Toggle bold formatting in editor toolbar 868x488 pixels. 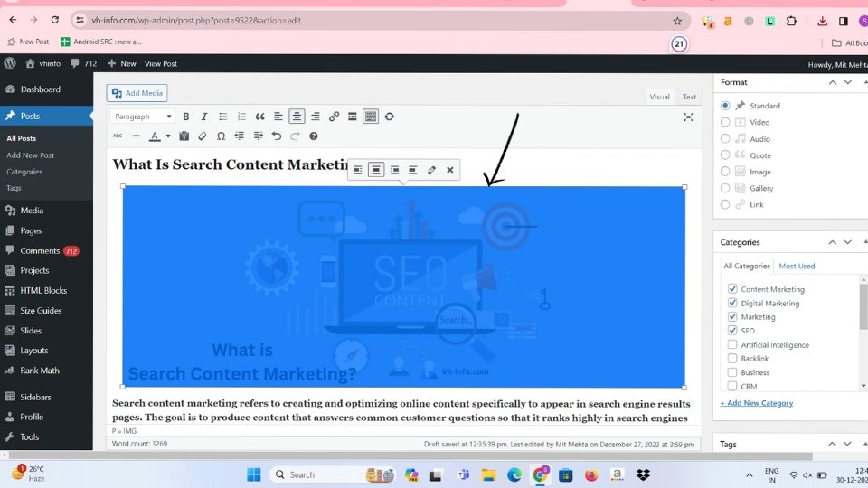point(186,117)
